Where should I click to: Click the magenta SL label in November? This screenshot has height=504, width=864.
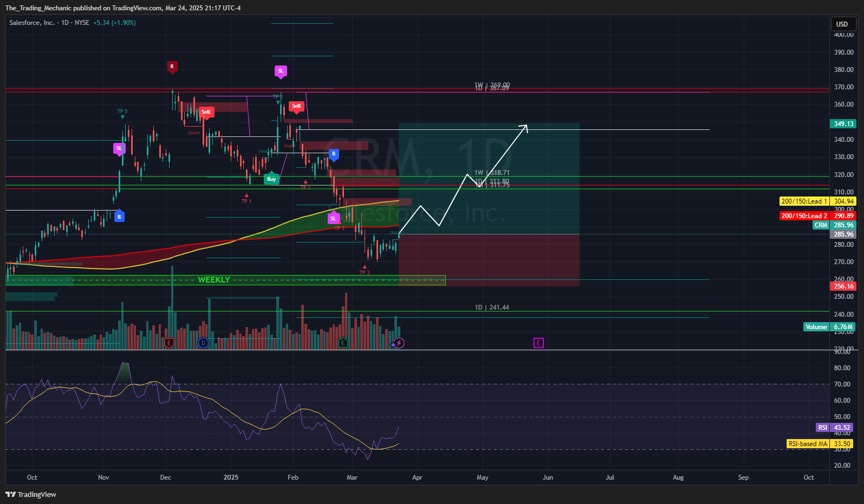[119, 148]
